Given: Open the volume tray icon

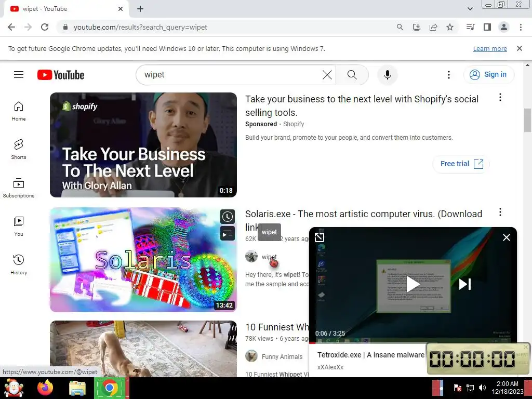Looking at the screenshot, I should pyautogui.click(x=482, y=388).
